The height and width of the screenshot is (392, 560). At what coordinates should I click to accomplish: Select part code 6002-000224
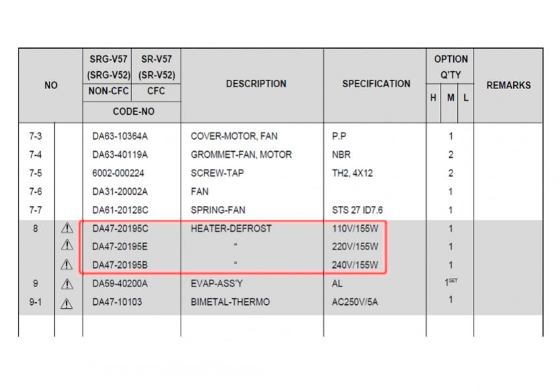[118, 173]
